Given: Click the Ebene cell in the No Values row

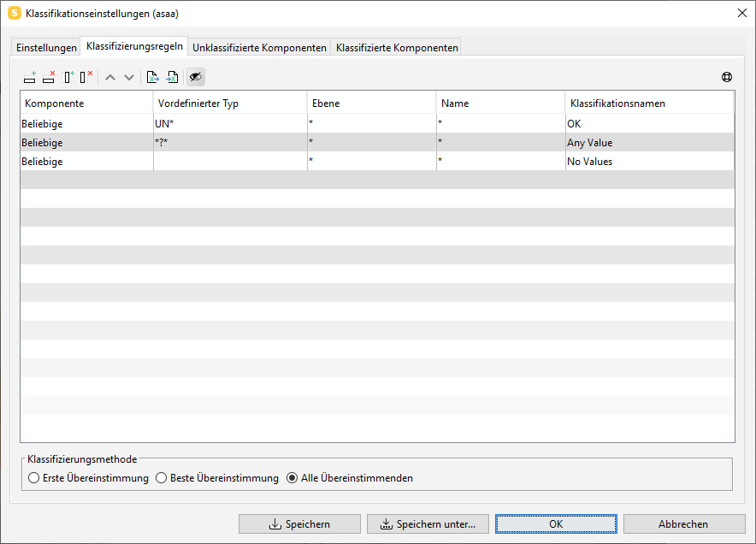Looking at the screenshot, I should point(372,161).
